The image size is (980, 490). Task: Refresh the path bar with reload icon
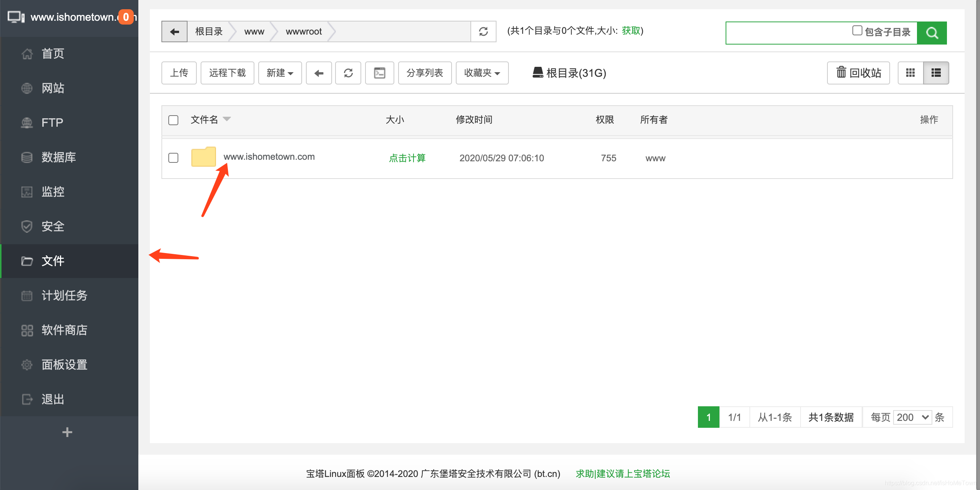(483, 31)
